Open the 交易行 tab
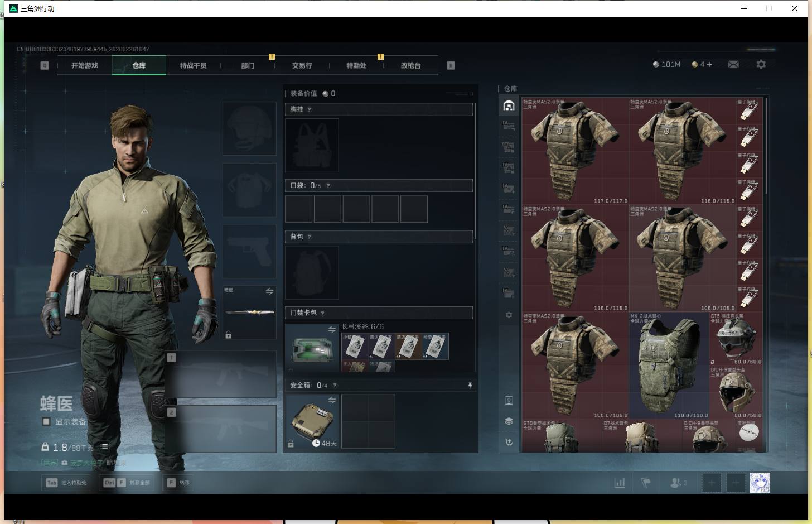 coord(302,65)
